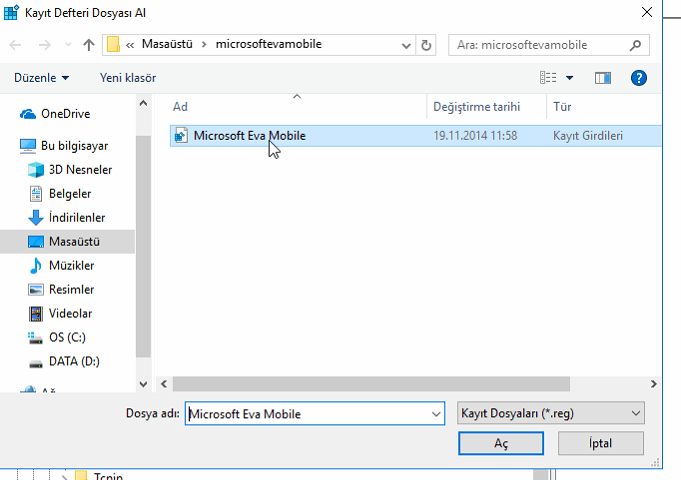Click the Kayıt Girdileri type cell
Image resolution: width=681 pixels, height=480 pixels.
588,136
